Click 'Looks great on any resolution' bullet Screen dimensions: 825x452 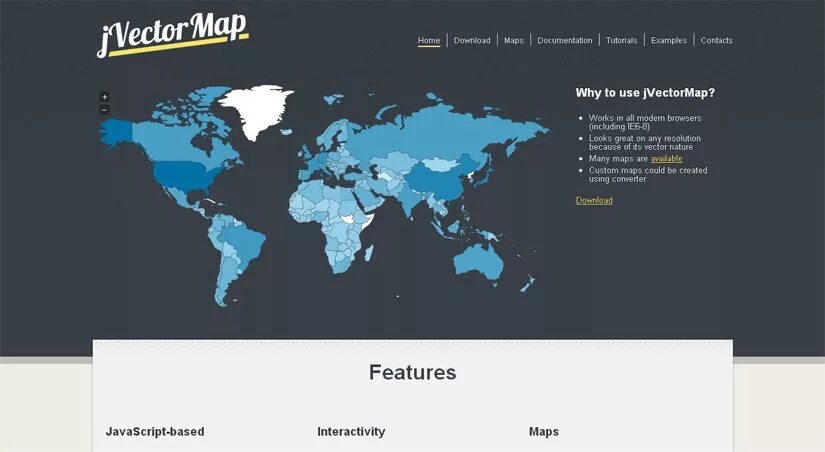point(645,142)
